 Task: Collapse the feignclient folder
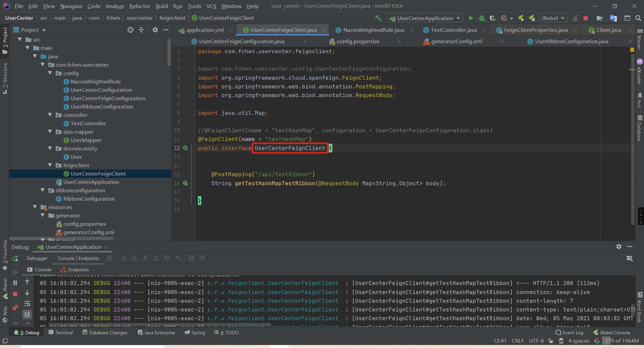point(50,165)
